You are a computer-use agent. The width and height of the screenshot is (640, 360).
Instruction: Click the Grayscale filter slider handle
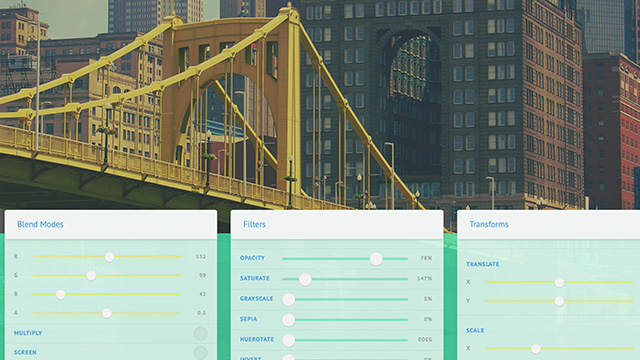(x=289, y=300)
